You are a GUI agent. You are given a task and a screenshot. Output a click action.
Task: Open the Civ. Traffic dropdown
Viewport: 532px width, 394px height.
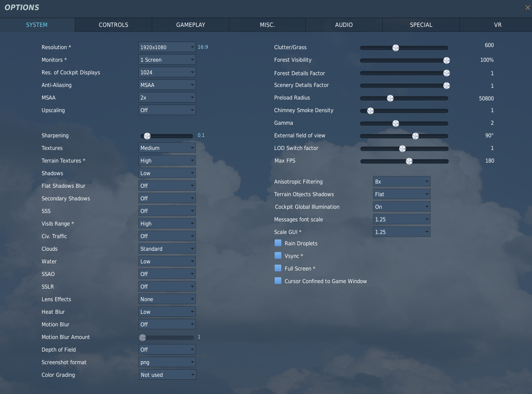pyautogui.click(x=167, y=236)
